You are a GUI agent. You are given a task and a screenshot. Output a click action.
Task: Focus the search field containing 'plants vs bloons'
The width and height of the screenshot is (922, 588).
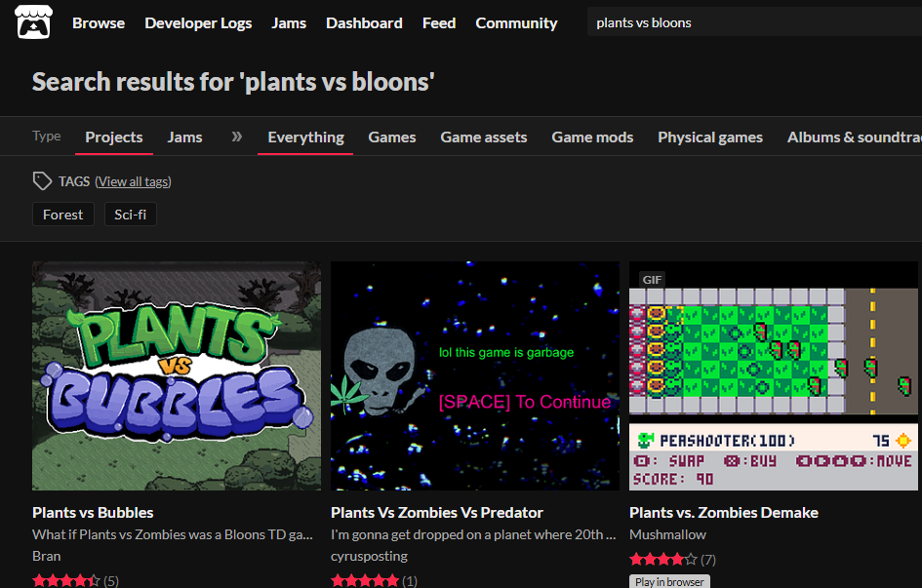coord(754,22)
